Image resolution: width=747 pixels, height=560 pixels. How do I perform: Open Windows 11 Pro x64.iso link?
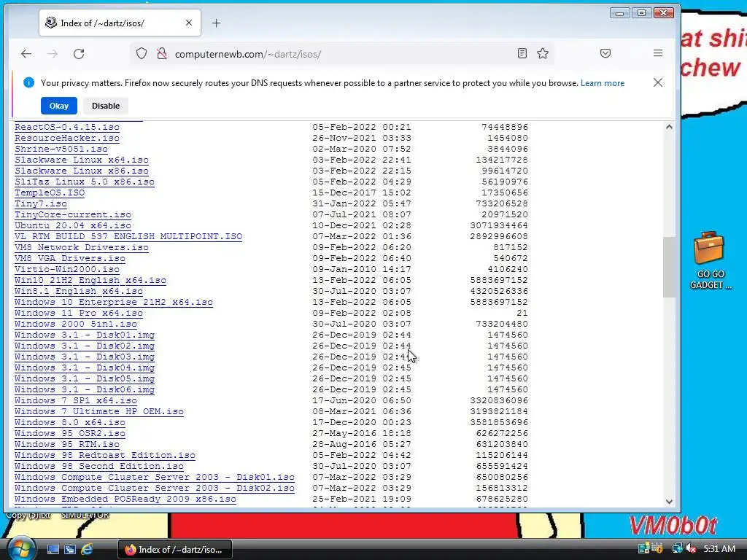point(79,314)
